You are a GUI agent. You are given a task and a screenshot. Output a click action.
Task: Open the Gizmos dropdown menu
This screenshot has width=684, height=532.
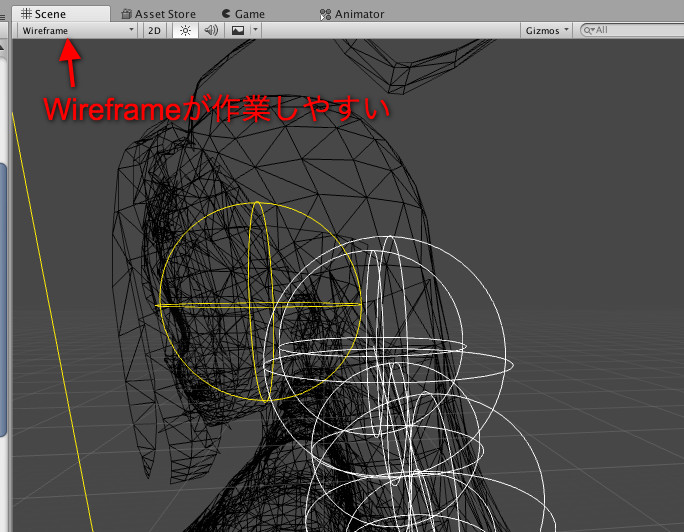click(547, 31)
